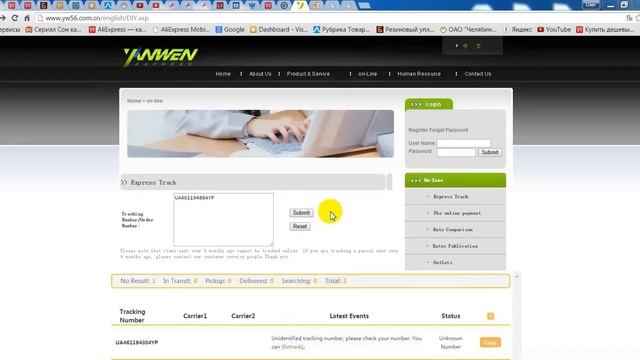Click the Unknown Number status text
The height and width of the screenshot is (360, 640).
pos(451,342)
